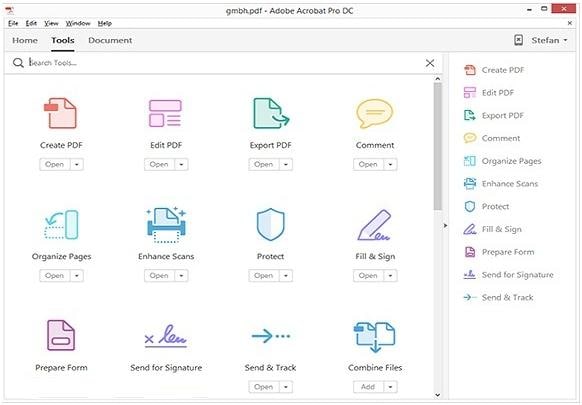Click the large Prepare Form icon
Image resolution: width=582 pixels, height=405 pixels.
pyautogui.click(x=61, y=336)
